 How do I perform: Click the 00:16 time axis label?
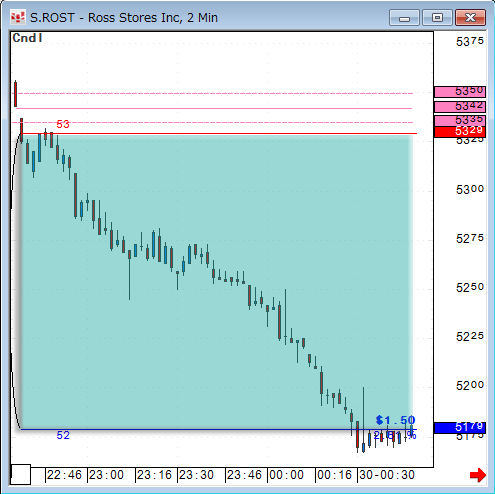tap(334, 475)
